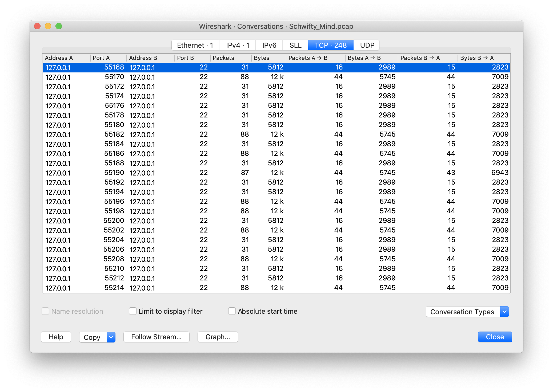
Task: Switch to the Ethernet · 1 tab
Action: tap(195, 45)
